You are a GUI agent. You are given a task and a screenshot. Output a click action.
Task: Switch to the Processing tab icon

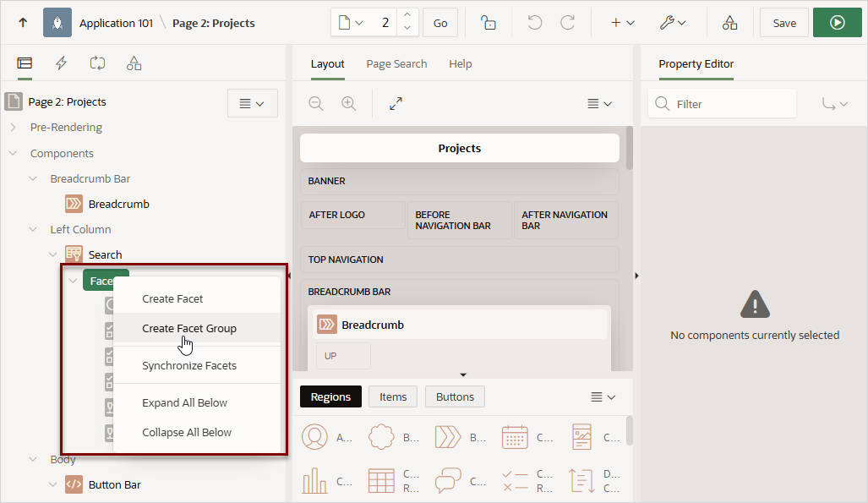97,63
